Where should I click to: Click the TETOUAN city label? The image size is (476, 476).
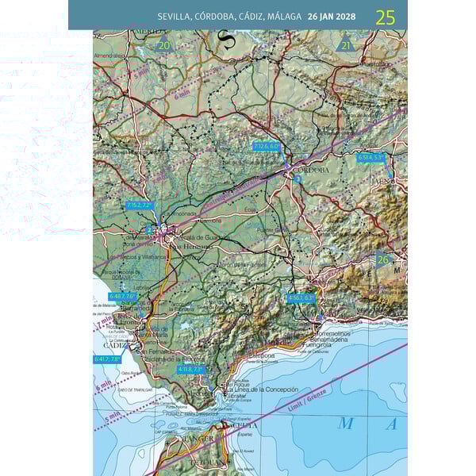coord(208,463)
